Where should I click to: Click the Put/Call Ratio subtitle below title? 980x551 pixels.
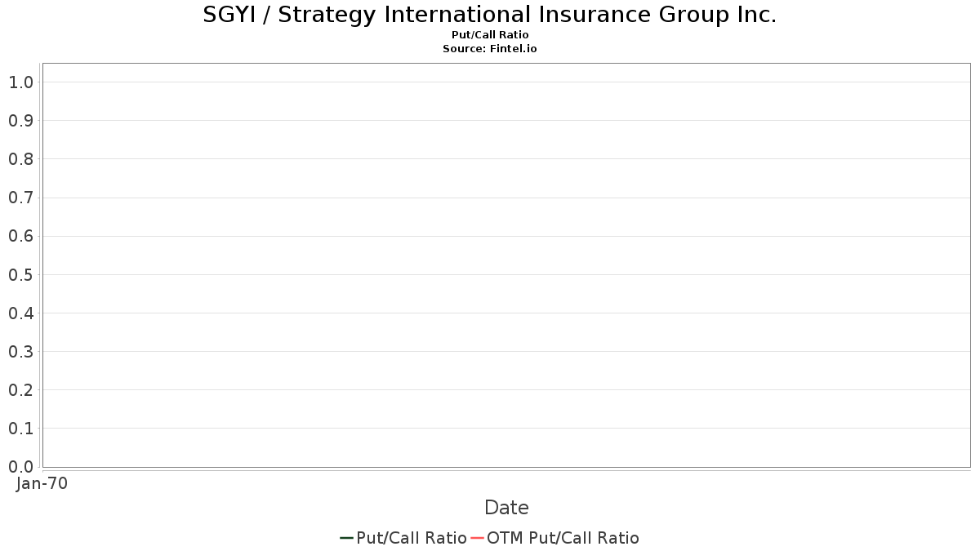coord(490,35)
